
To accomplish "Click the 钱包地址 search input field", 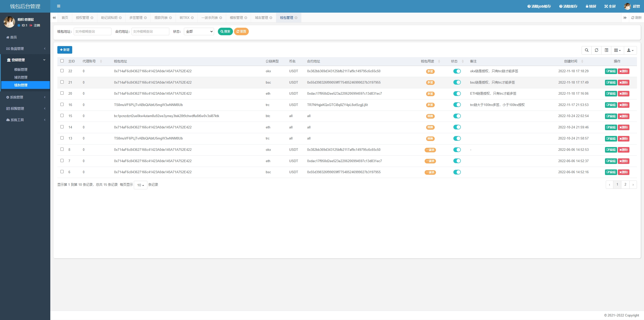I will click(x=92, y=31).
